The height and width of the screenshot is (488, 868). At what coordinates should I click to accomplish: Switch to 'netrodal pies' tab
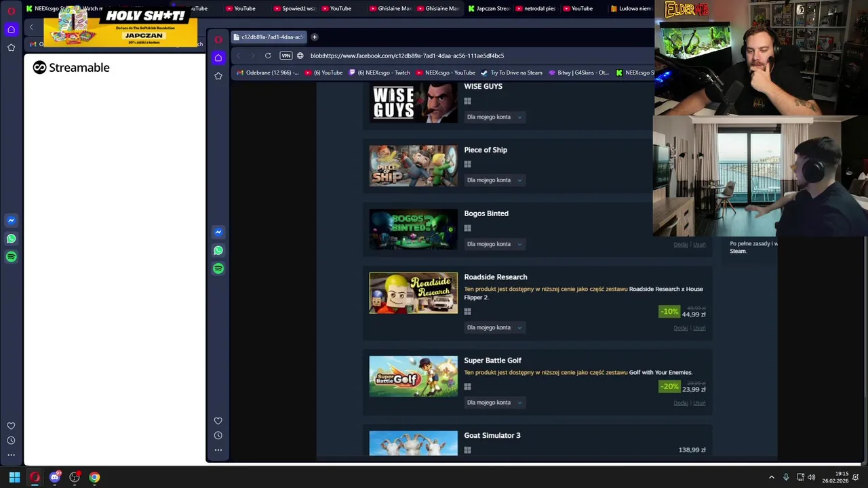[536, 9]
